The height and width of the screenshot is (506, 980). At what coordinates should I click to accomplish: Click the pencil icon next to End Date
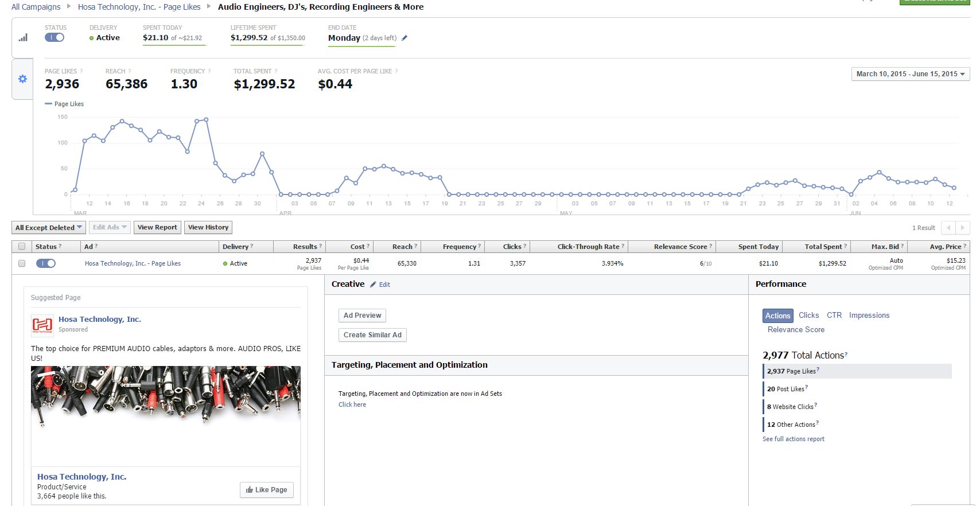click(x=405, y=38)
